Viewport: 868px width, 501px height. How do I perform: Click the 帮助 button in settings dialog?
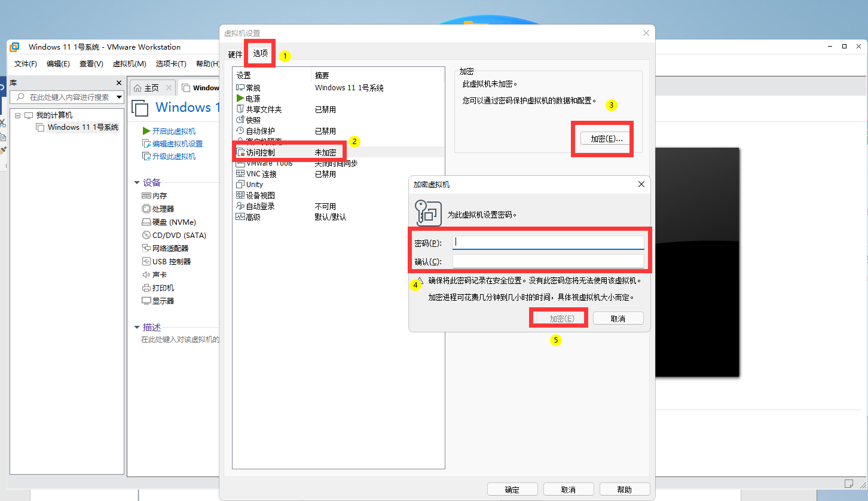tap(624, 489)
